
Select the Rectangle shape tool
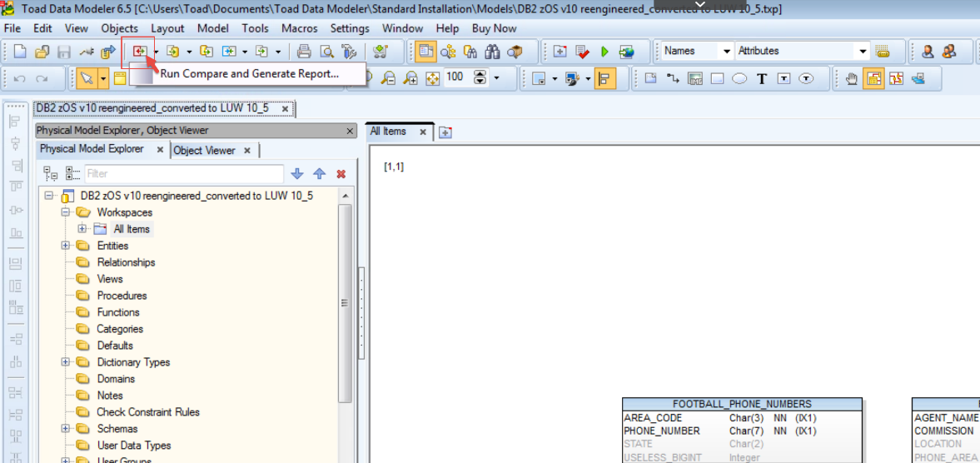pos(718,78)
